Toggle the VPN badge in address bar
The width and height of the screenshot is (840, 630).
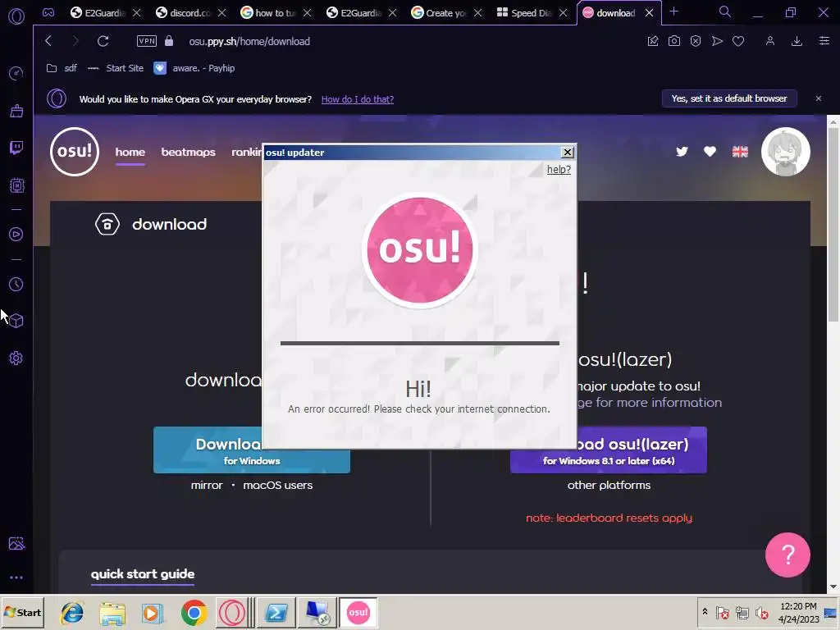tap(147, 41)
